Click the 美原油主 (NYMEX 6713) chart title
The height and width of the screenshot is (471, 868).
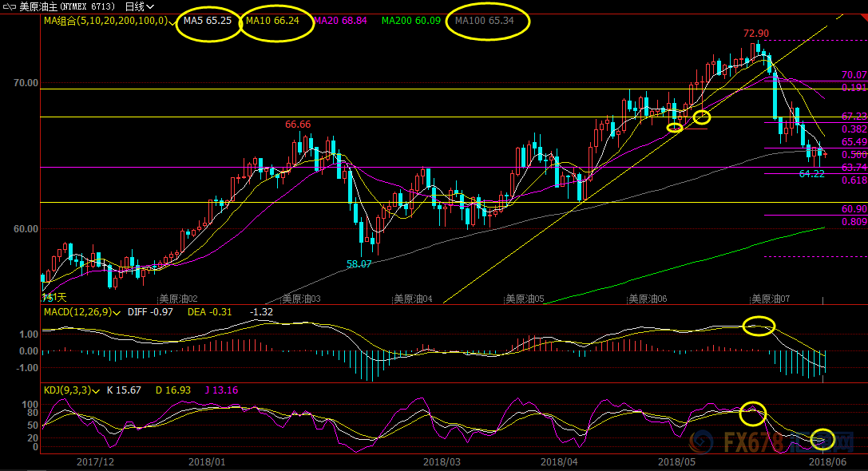pyautogui.click(x=69, y=6)
